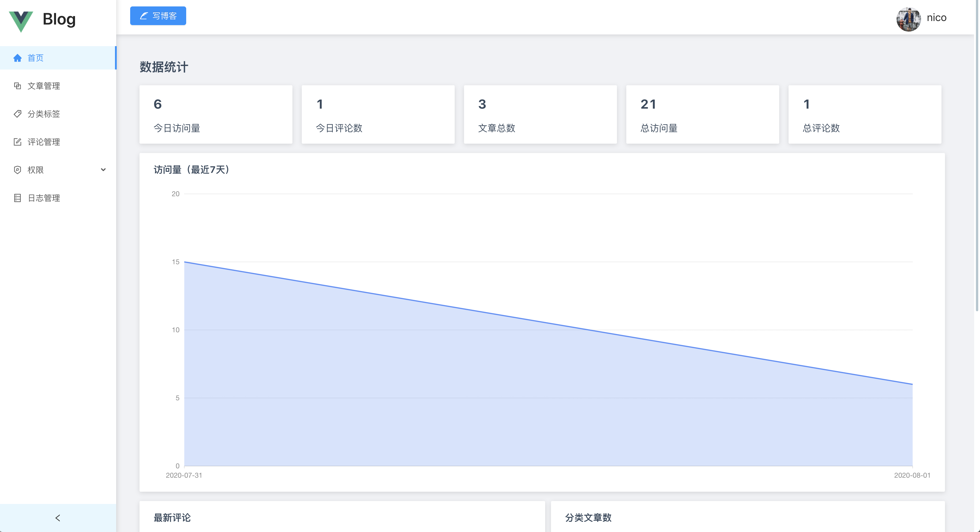Viewport: 980px width, 532px height.
Task: Click the 写博客 button
Action: tap(158, 16)
